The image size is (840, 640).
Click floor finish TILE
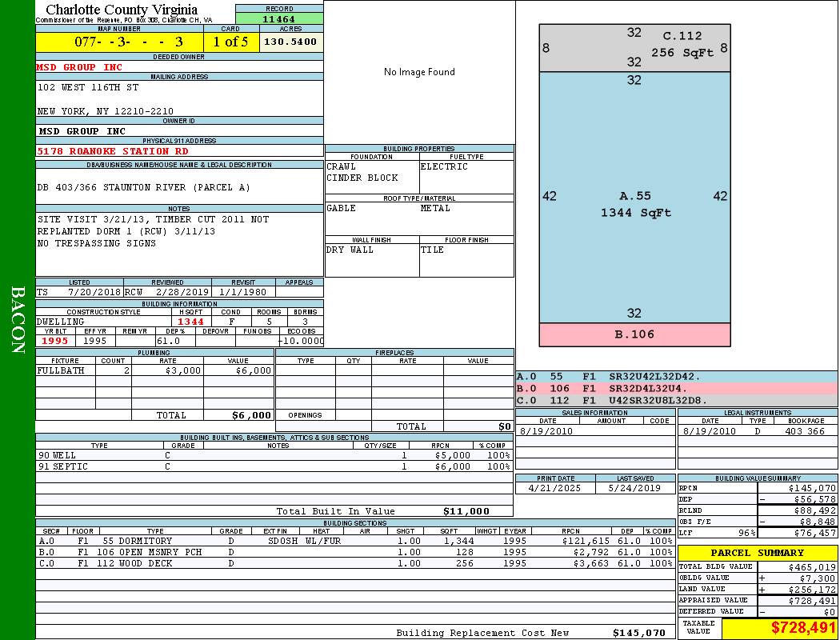click(432, 250)
